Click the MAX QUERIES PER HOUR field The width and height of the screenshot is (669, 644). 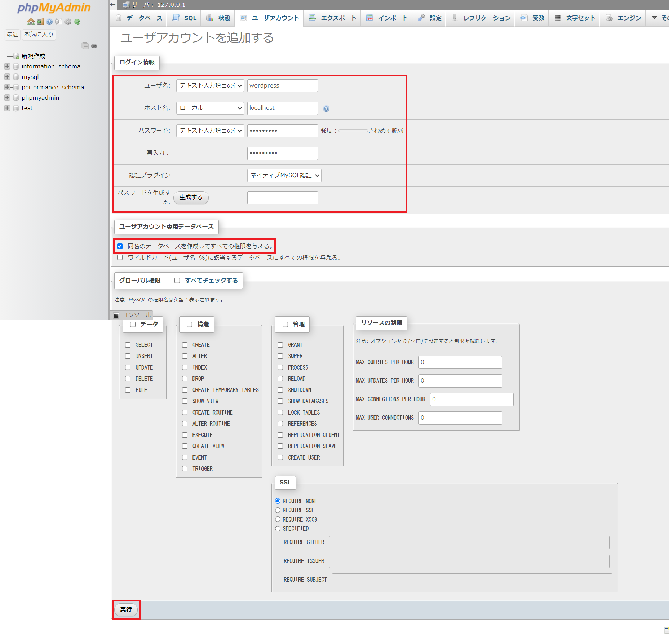[x=460, y=362]
